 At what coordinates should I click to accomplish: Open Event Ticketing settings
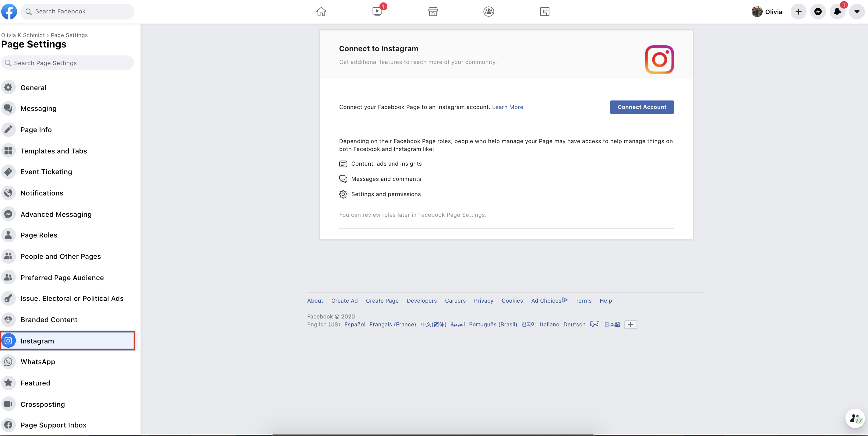click(x=67, y=172)
